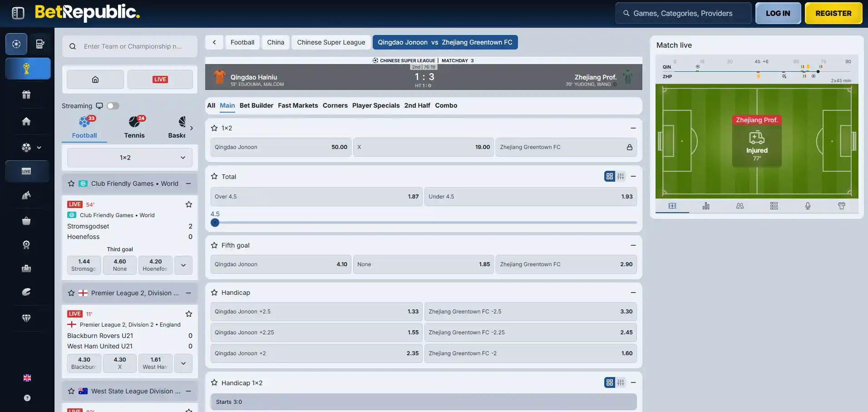Open the sports ball section in sidebar
868x412 pixels.
point(16,44)
